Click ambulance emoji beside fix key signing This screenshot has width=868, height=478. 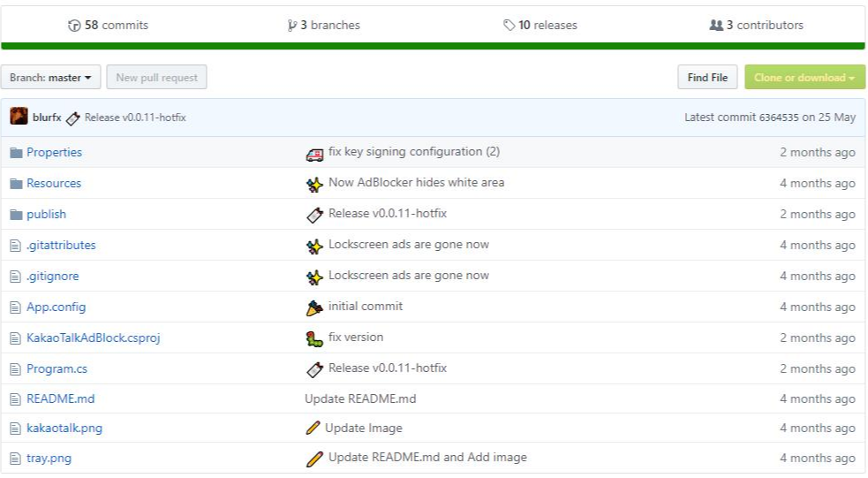click(314, 155)
